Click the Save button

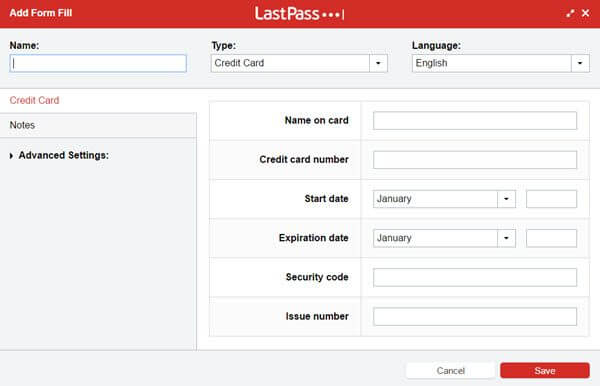[545, 370]
